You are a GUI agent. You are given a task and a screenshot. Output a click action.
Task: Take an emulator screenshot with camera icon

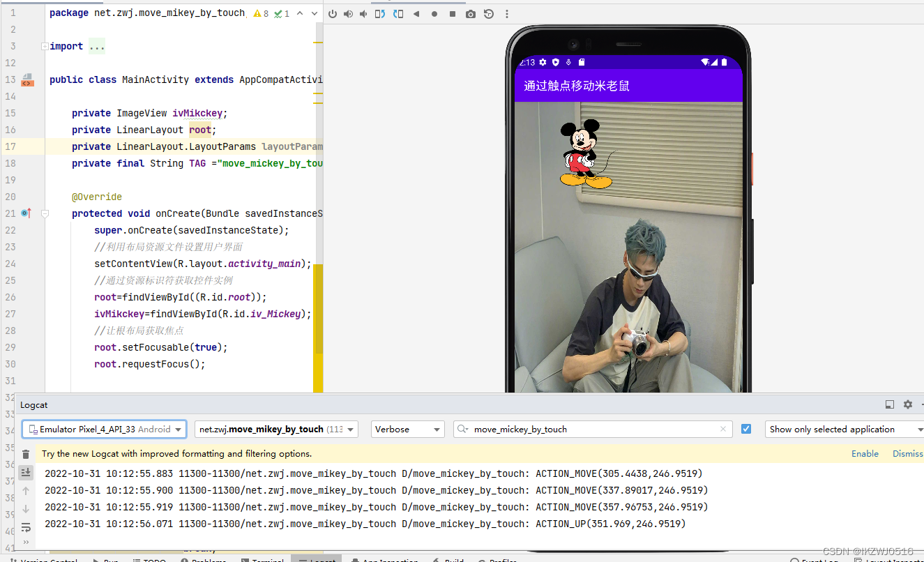(471, 14)
